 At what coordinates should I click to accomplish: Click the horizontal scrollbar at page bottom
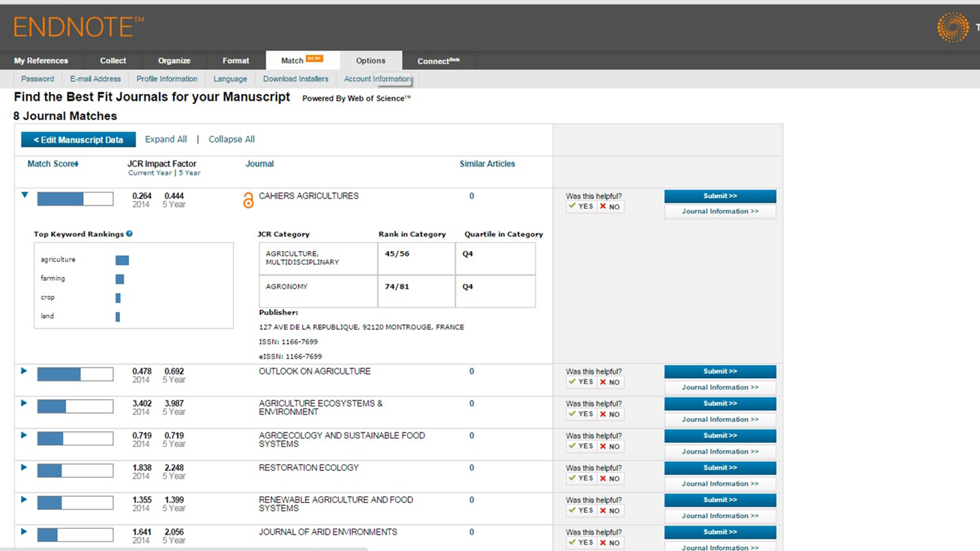[x=184, y=549]
